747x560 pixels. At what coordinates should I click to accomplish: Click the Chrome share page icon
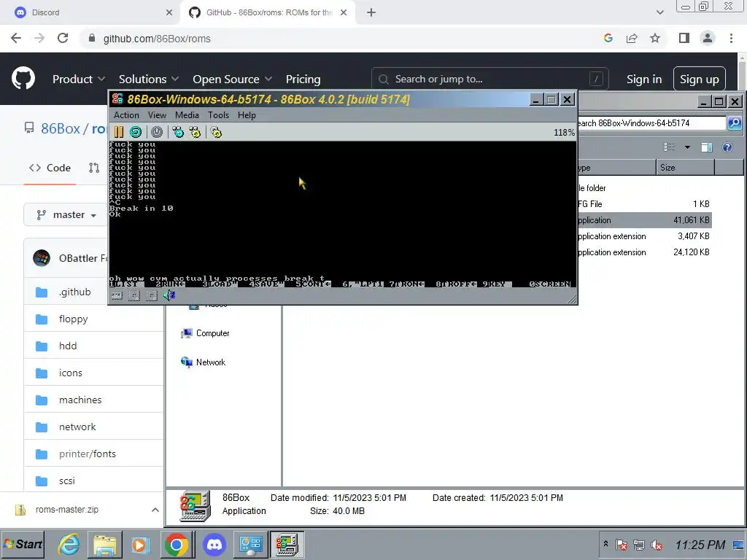(x=632, y=38)
